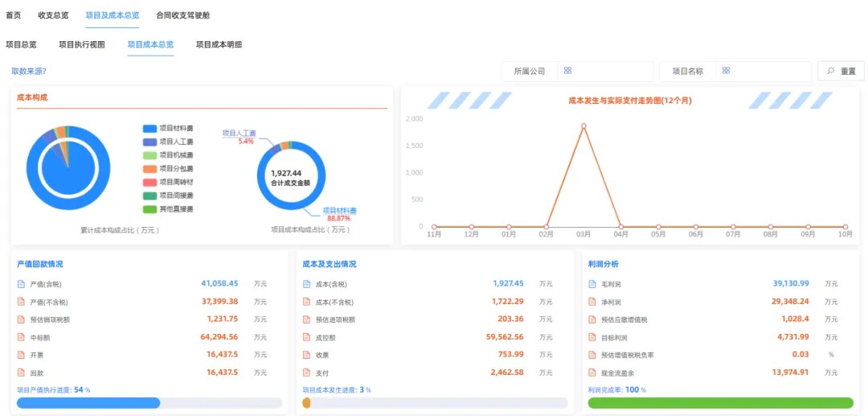Toggle 项目机械费 legend swatch

point(149,155)
